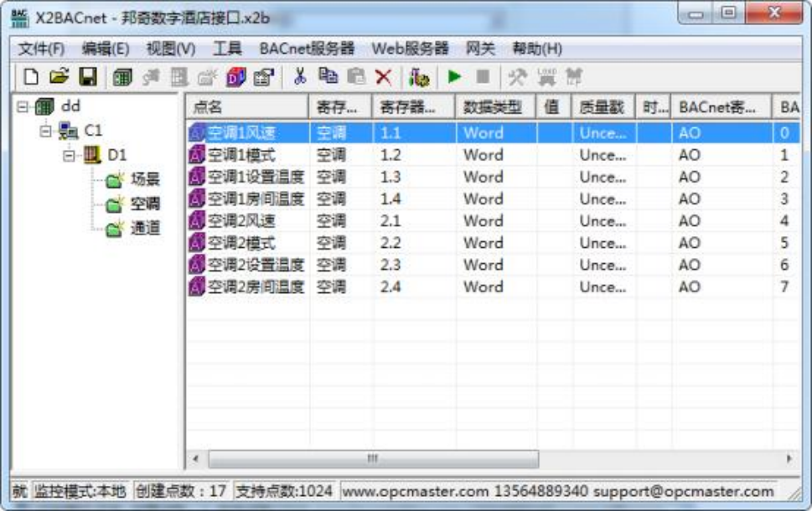The image size is (812, 511).
Task: Click the 支持点数:1024 status entry
Action: (x=284, y=490)
